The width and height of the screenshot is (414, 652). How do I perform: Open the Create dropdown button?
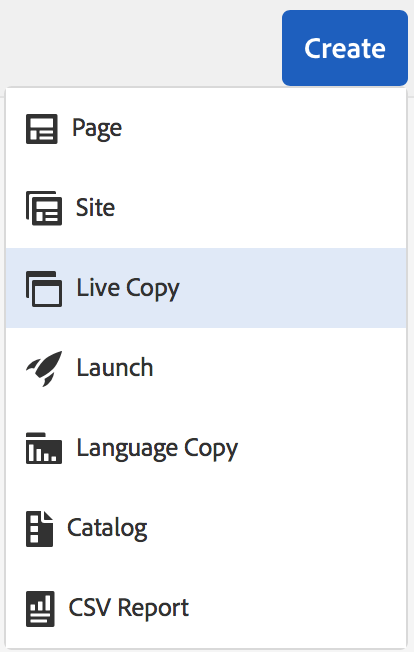[x=345, y=48]
